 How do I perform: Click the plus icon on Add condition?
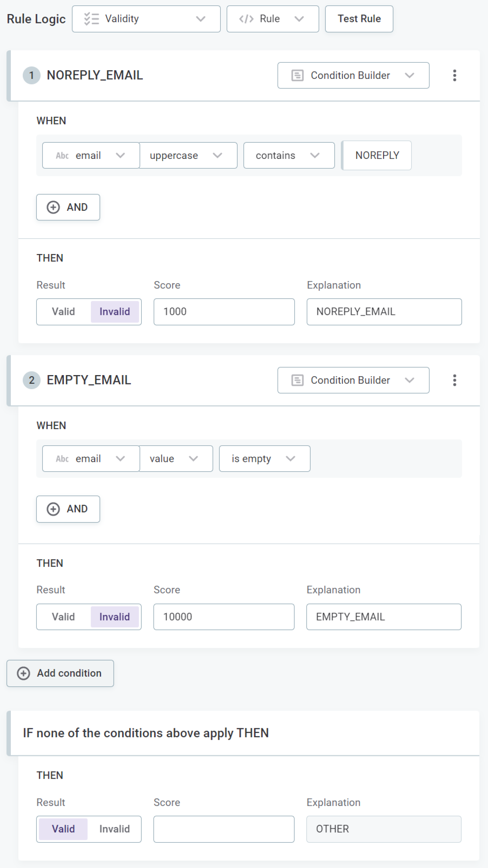pos(24,673)
